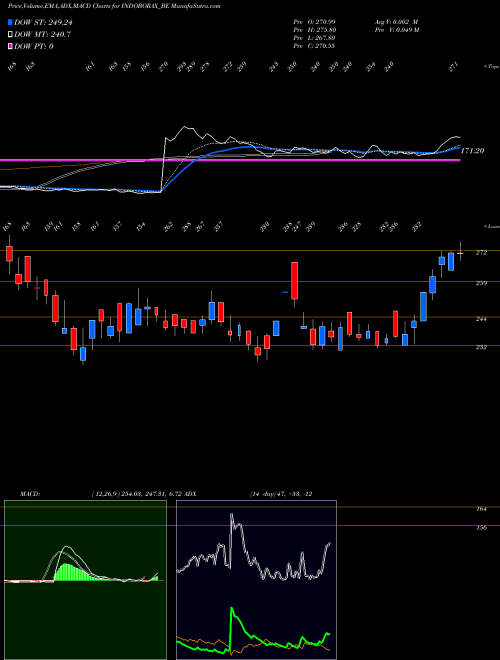Click the magenta DOW PT horizontal line

tap(230, 160)
